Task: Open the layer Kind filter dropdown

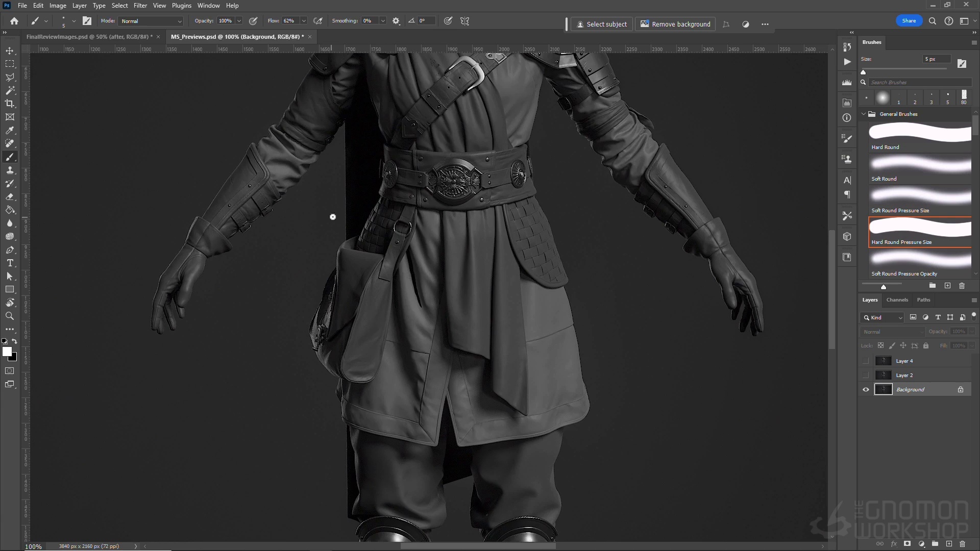Action: coord(883,317)
